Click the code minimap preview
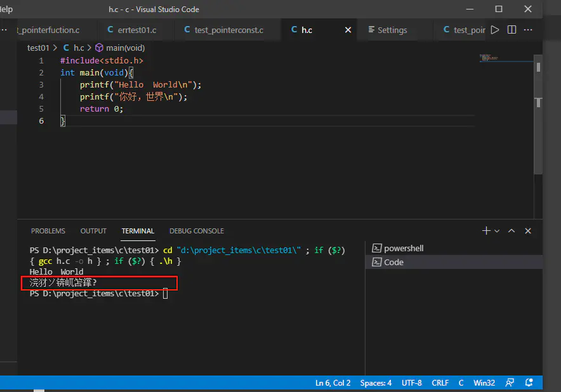This screenshot has height=392, width=561. [x=489, y=58]
